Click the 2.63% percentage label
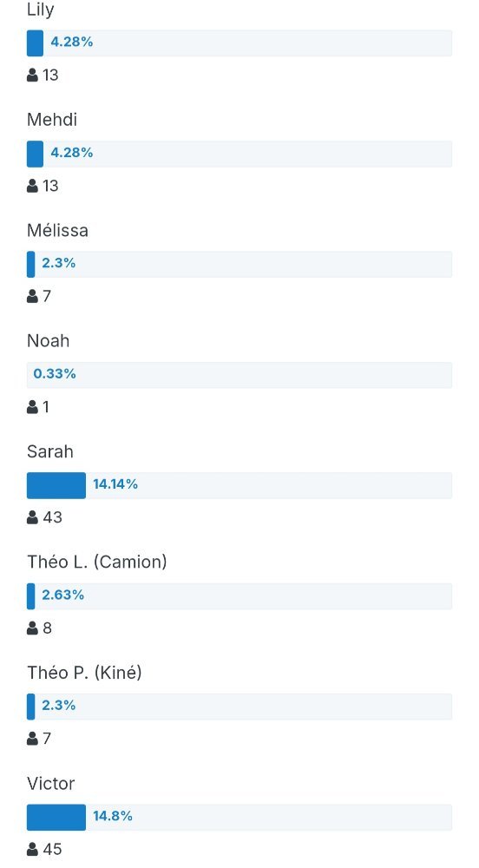This screenshot has height=868, width=479. [x=63, y=595]
